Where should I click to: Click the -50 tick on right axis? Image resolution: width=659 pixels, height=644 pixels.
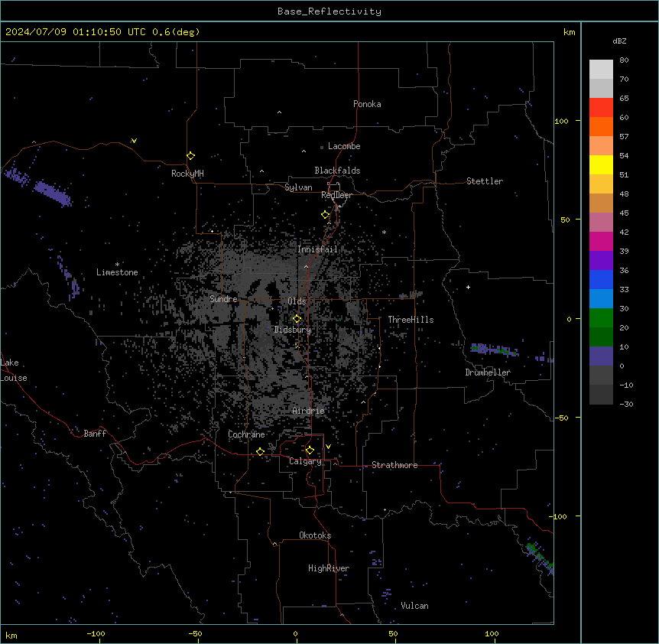561,418
